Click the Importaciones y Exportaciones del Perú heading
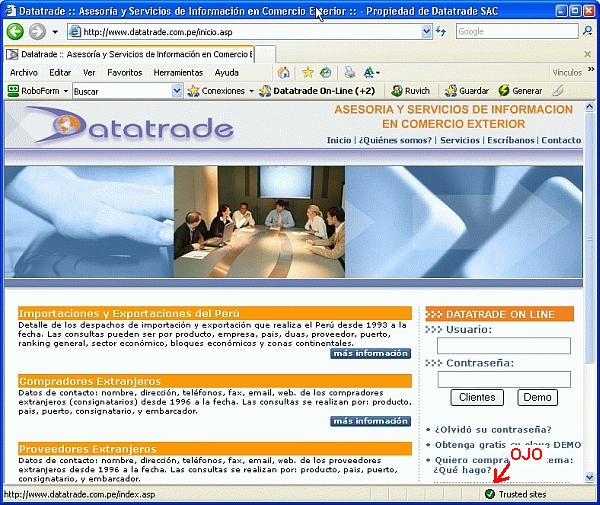600x505 pixels. pos(129,313)
